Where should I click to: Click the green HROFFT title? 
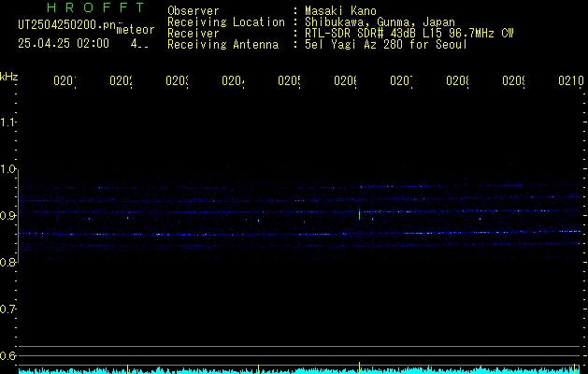pos(95,7)
